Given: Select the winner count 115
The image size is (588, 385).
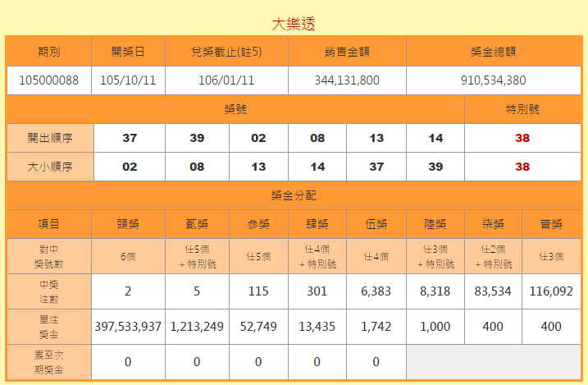Looking at the screenshot, I should pyautogui.click(x=258, y=291).
